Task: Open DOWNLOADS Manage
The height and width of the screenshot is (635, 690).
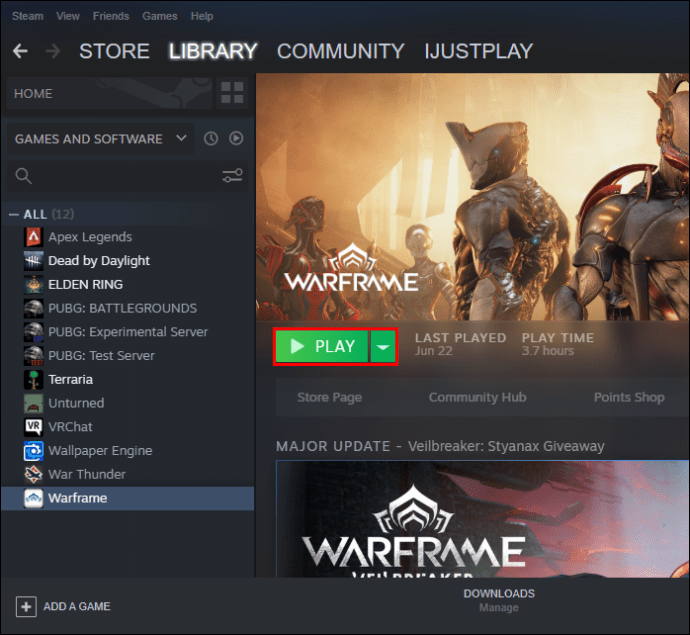Action: pyautogui.click(x=499, y=601)
